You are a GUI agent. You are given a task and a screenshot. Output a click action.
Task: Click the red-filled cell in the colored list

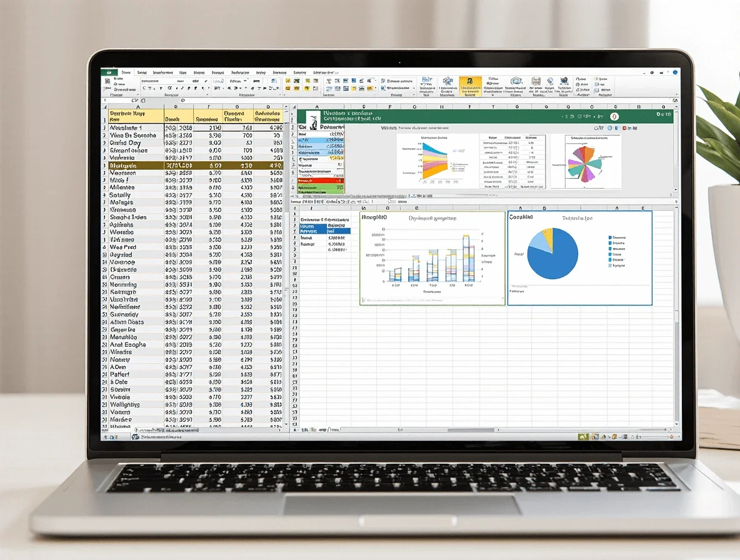(x=321, y=180)
